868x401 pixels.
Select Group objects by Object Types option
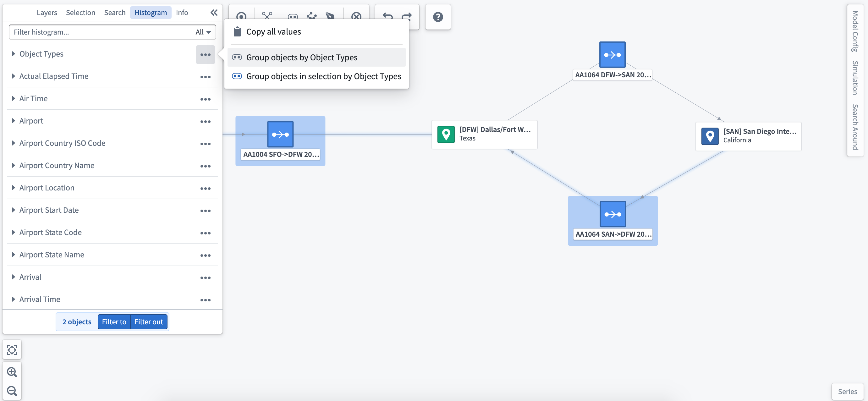(302, 57)
